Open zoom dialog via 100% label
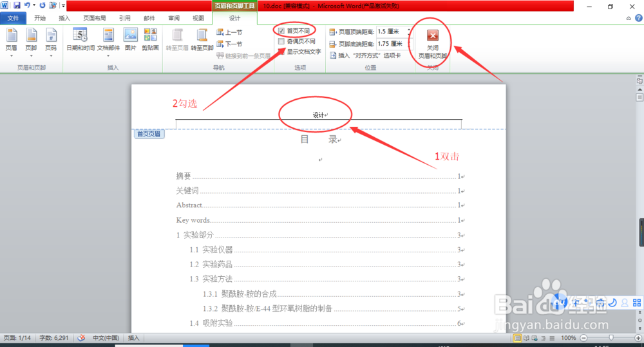 coord(569,338)
